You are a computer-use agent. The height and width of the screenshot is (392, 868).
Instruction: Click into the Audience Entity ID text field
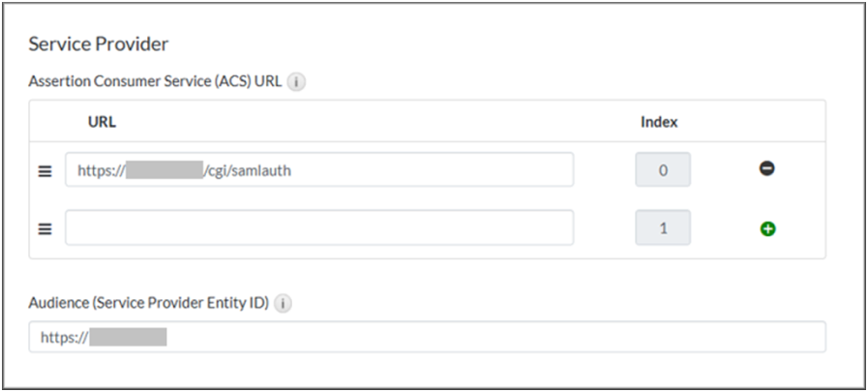click(x=484, y=337)
